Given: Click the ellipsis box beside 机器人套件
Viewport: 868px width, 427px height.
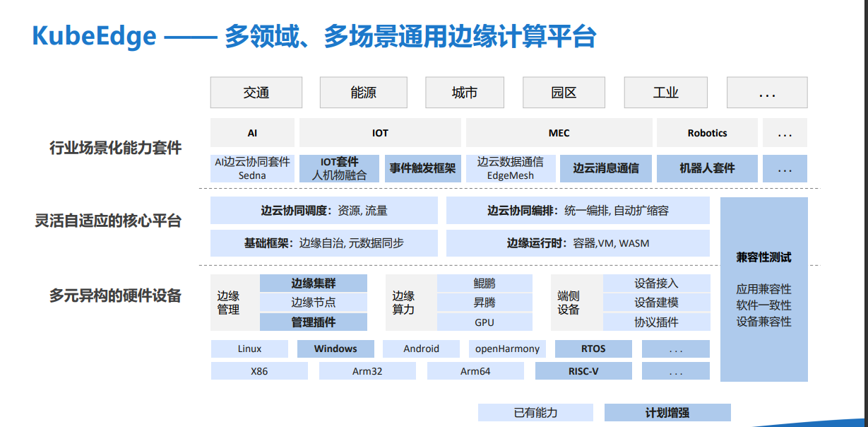Looking at the screenshot, I should tap(785, 168).
